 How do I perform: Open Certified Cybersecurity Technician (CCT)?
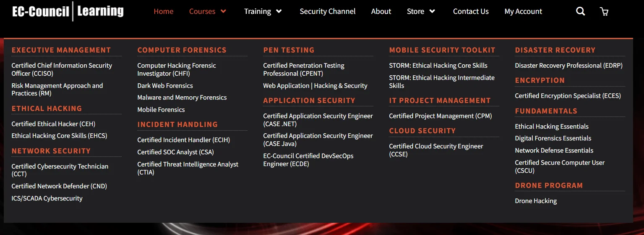coord(60,170)
